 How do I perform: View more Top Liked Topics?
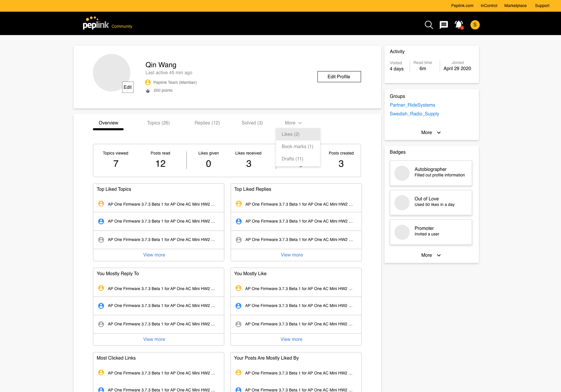pyautogui.click(x=154, y=255)
